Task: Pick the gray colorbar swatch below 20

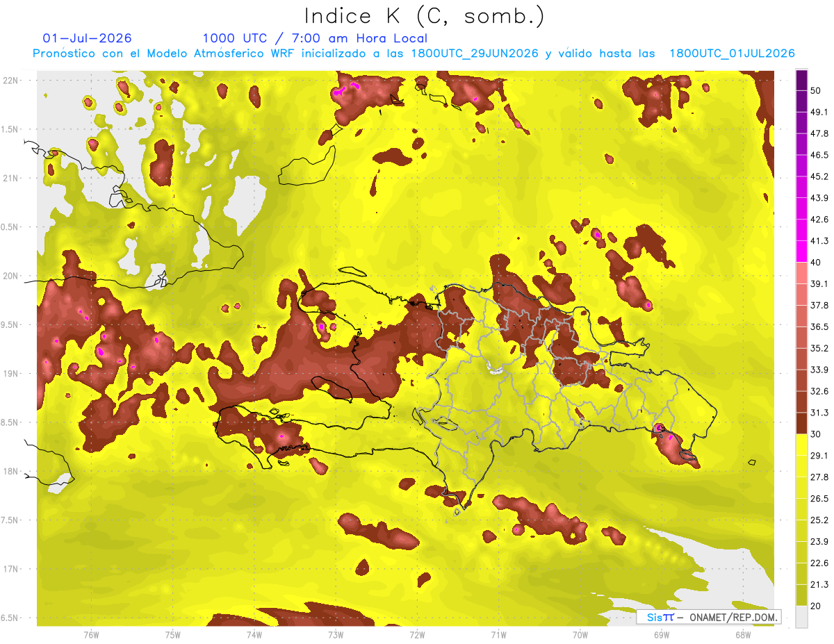Action: 801,616
